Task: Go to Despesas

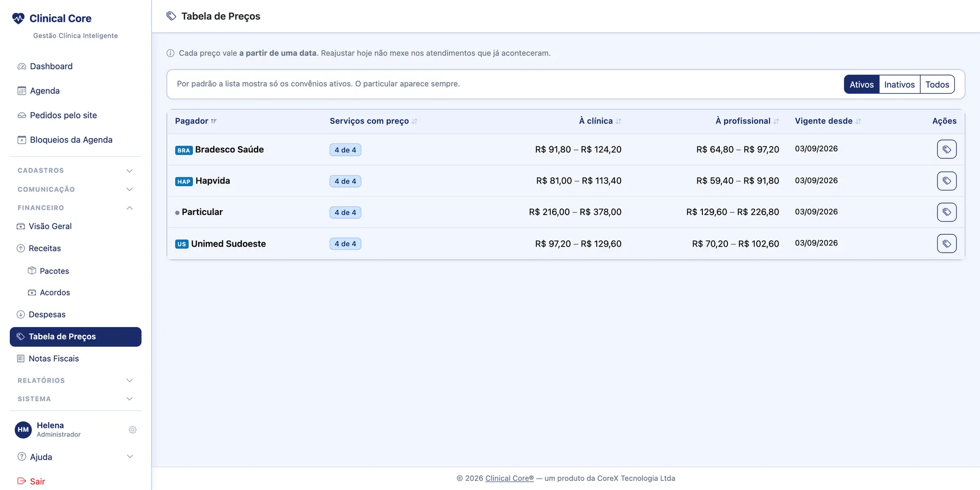Action: click(x=76, y=315)
